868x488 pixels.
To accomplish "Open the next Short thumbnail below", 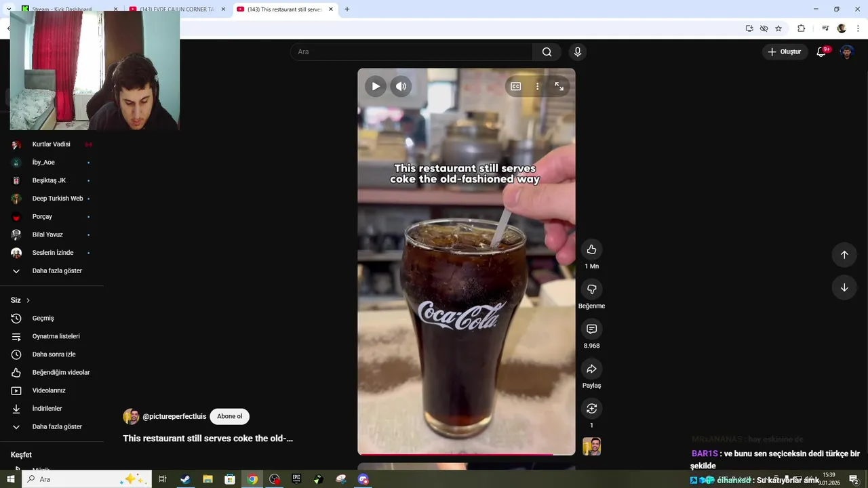I will pos(467,466).
